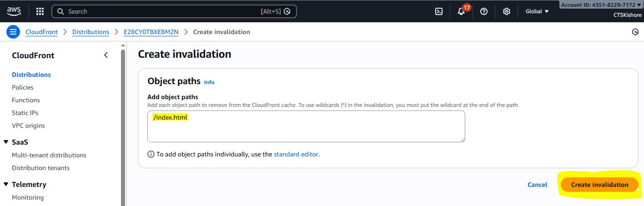The height and width of the screenshot is (206, 644).
Task: Click the Cancel button
Action: click(x=537, y=185)
